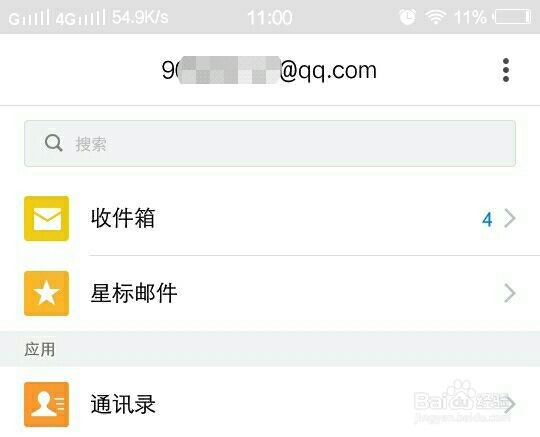
Task: Open the 通讯录 contacts entry
Action: [x=270, y=404]
